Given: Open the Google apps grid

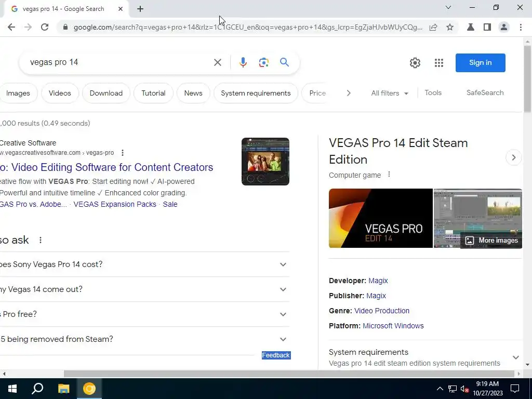Looking at the screenshot, I should click(439, 63).
